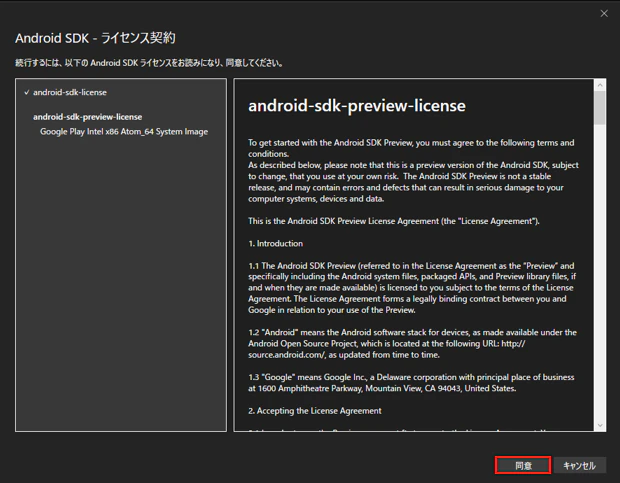620x483 pixels.
Task: Click the scrollbar down arrow in license text
Action: [600, 425]
